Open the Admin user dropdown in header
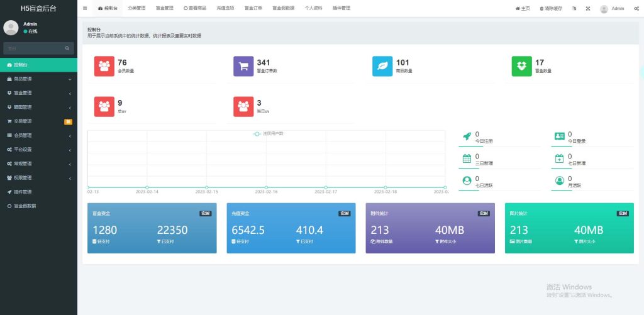The image size is (644, 315). [x=612, y=9]
